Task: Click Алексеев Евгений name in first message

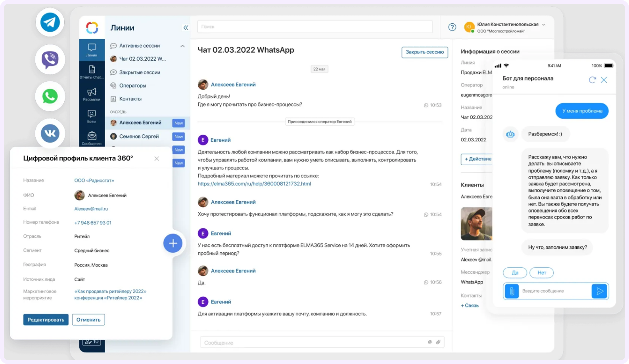Action: (233, 84)
